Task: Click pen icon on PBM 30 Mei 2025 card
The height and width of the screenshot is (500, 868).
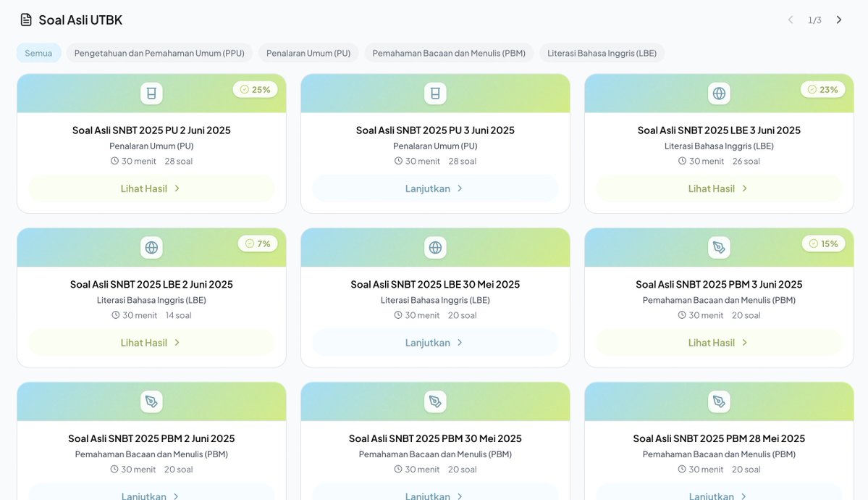Action: click(435, 401)
